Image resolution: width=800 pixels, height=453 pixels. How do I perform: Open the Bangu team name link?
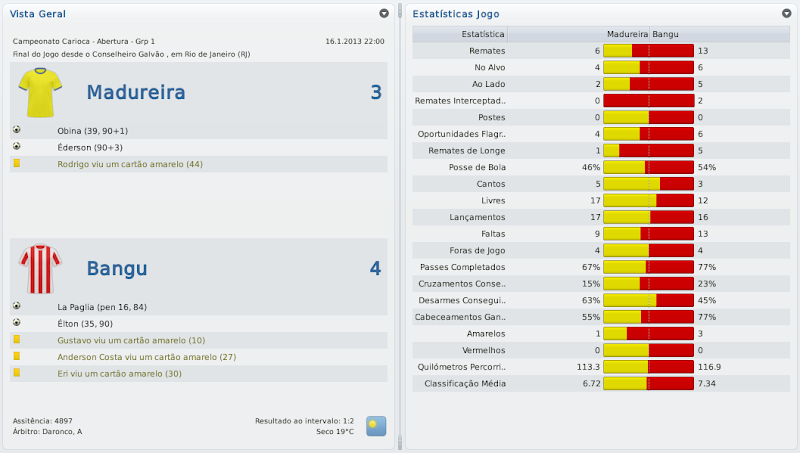117,268
